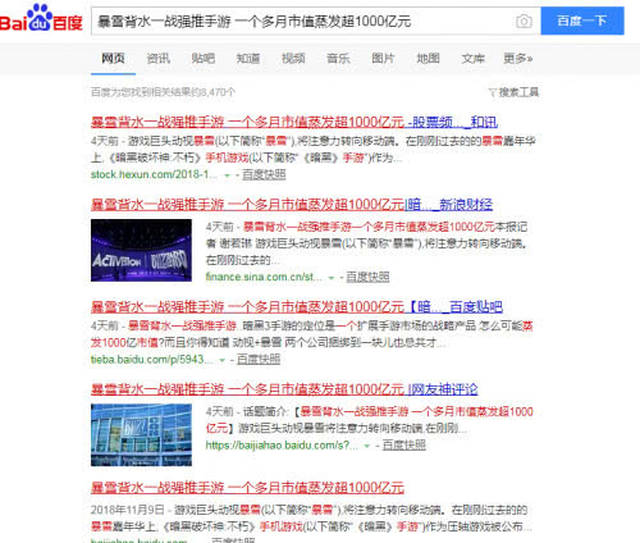Click the sina snippet mentioning 本报记者

click(x=367, y=243)
